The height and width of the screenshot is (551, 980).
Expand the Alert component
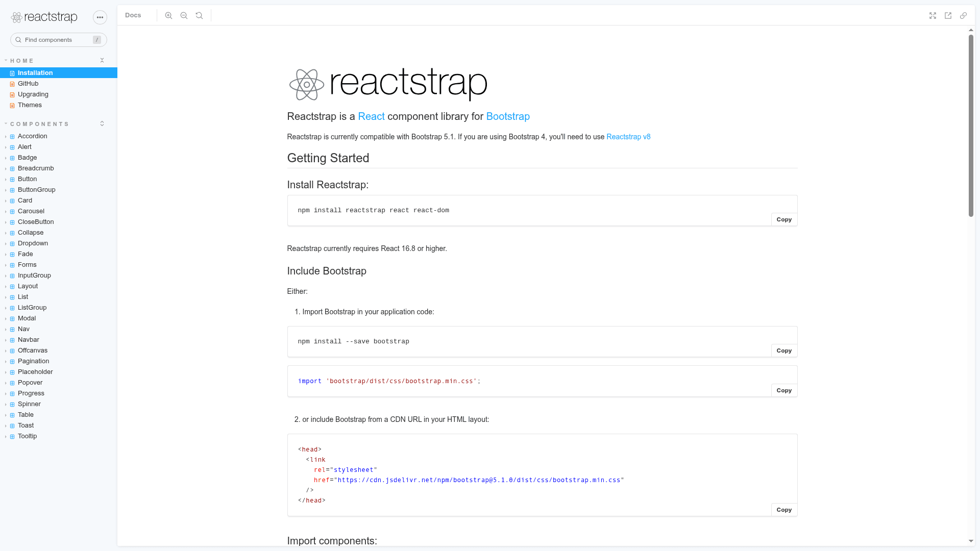[59, 147]
